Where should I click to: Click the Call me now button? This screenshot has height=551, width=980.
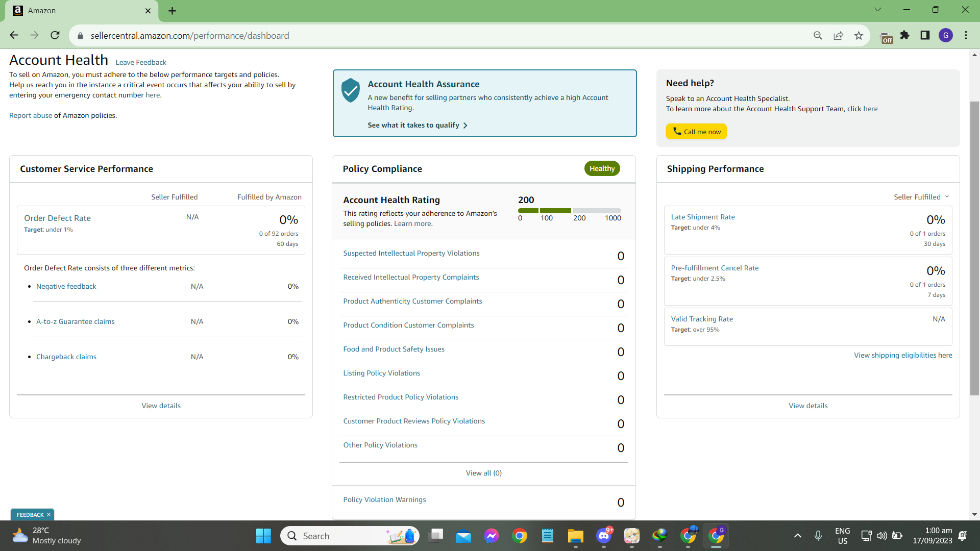point(696,132)
